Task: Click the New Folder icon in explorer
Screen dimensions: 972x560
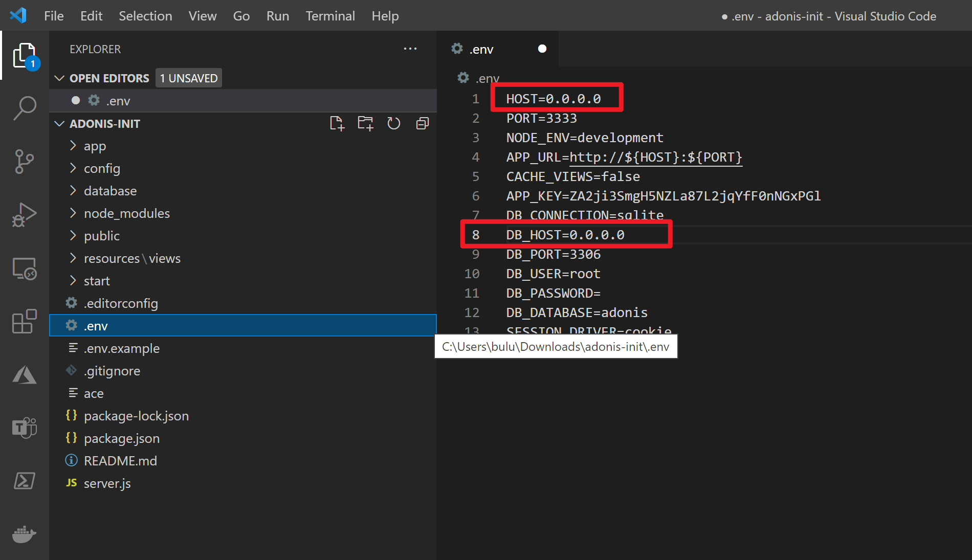Action: (x=365, y=124)
